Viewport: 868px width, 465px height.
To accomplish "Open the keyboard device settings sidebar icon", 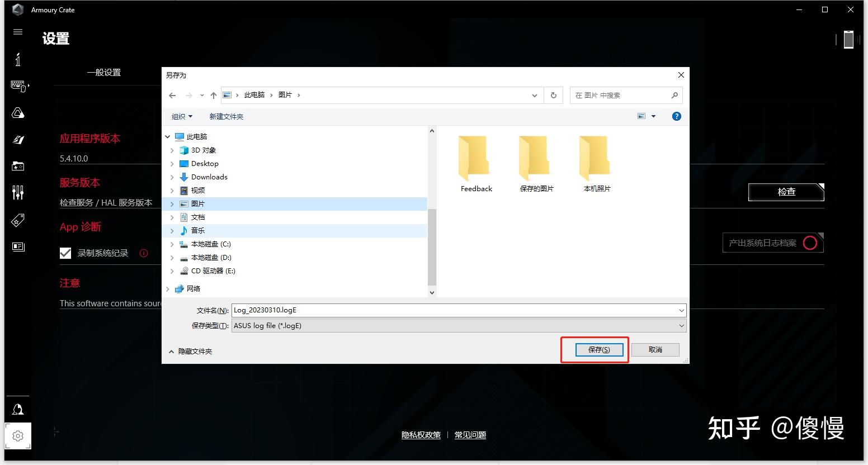I will click(17, 86).
